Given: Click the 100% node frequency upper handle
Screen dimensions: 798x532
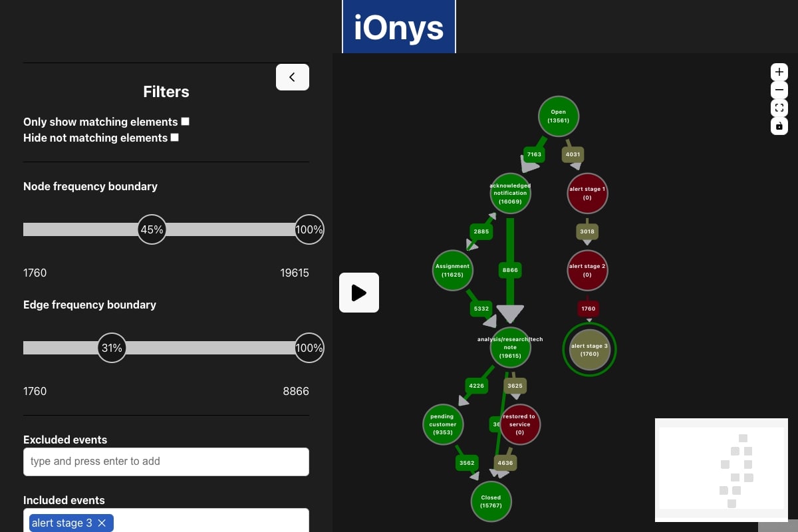Looking at the screenshot, I should [x=309, y=229].
